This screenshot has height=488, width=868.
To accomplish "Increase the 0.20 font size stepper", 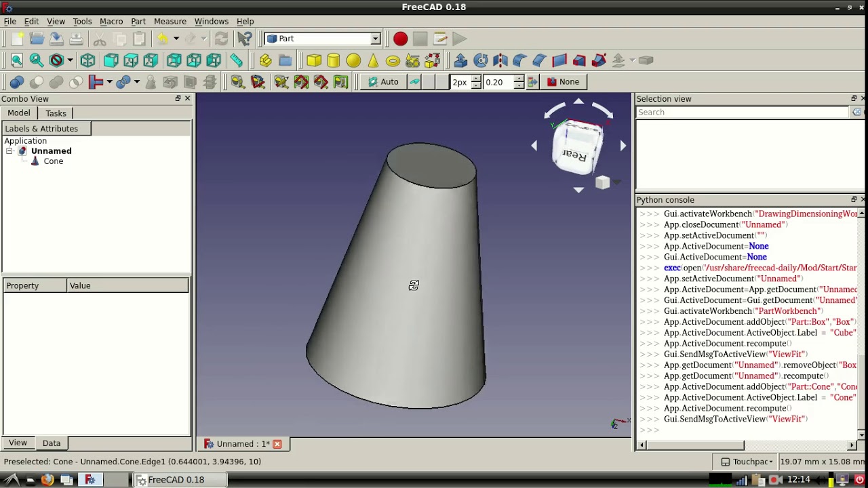I will point(519,79).
